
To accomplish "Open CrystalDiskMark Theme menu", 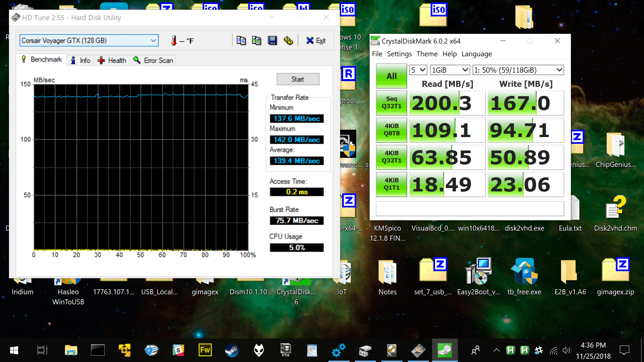I will pyautogui.click(x=427, y=54).
